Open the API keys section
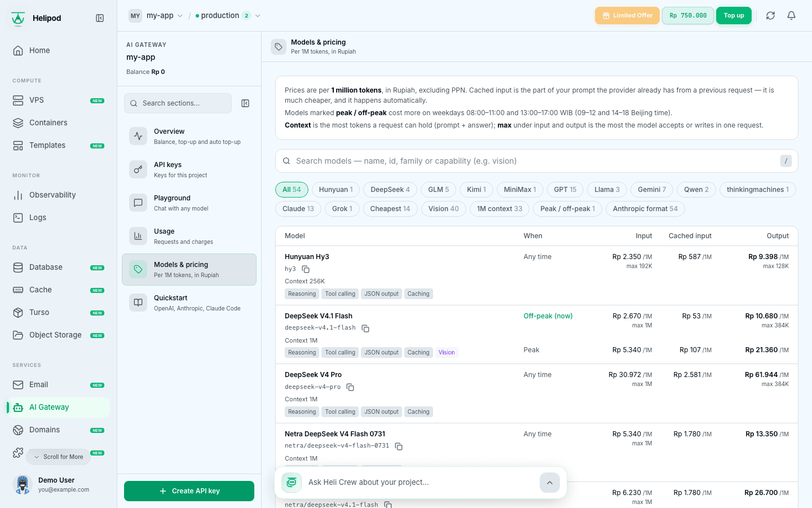The height and width of the screenshot is (508, 812). coord(189,169)
